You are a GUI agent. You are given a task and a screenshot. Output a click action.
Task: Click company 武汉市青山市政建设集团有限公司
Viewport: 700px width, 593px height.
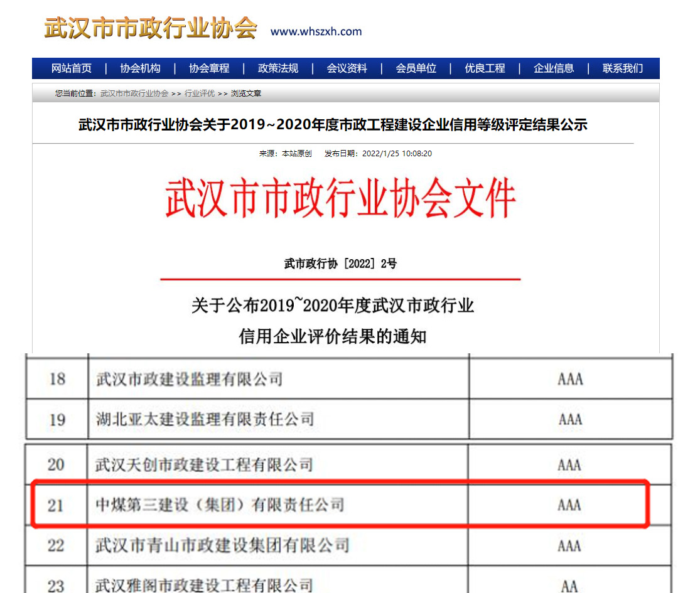click(222, 546)
